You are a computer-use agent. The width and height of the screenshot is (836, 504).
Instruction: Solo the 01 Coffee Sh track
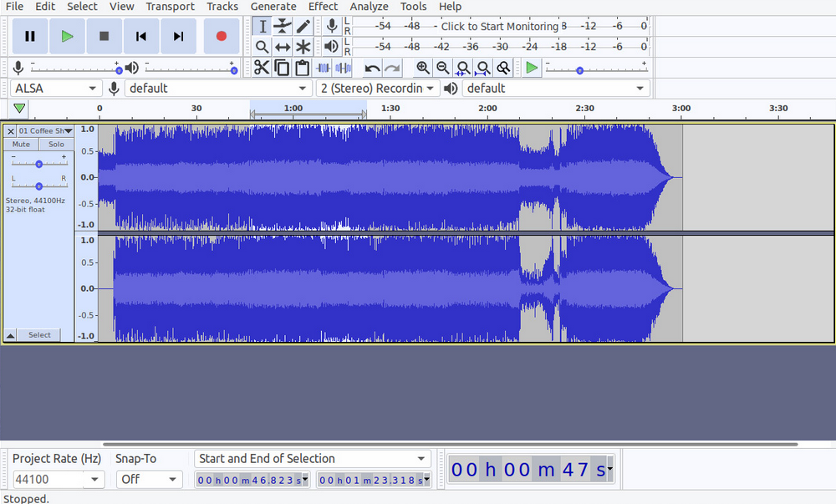click(x=55, y=144)
